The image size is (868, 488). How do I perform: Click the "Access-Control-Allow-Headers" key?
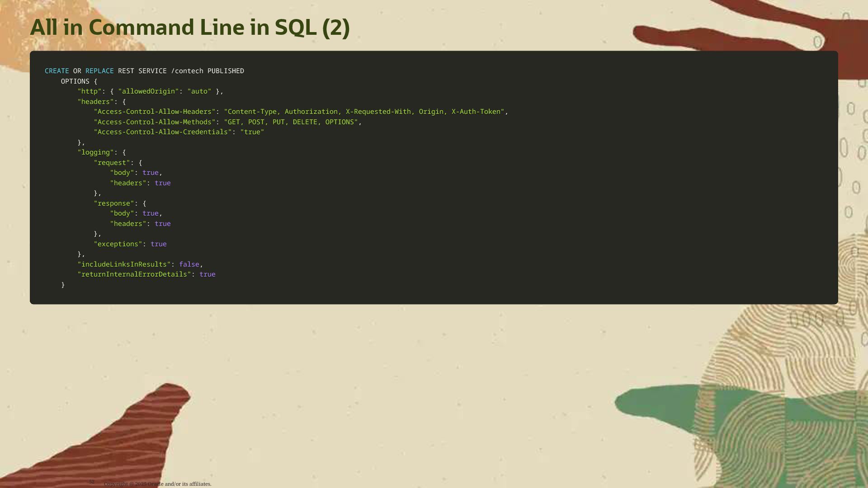154,112
